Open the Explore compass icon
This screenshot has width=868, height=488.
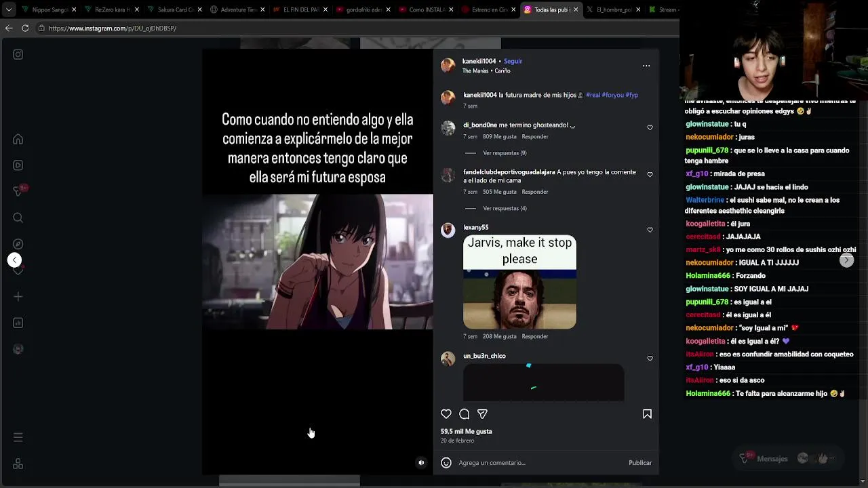click(x=18, y=244)
